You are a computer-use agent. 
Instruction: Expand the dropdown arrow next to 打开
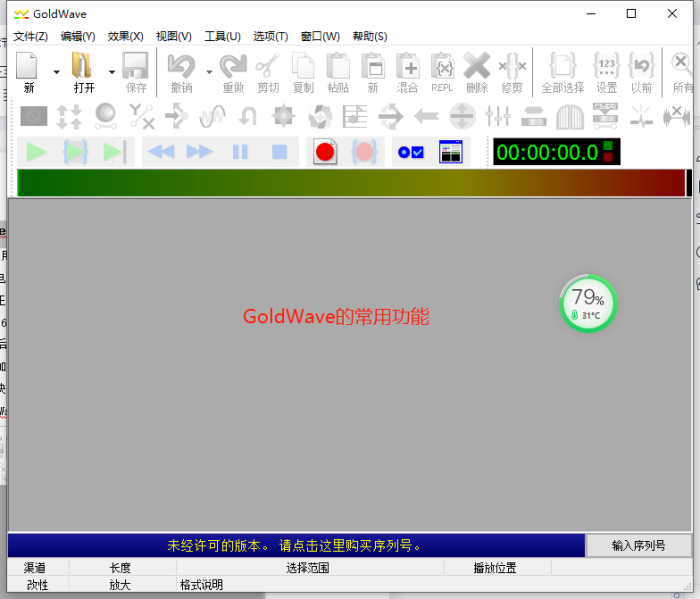coord(112,72)
